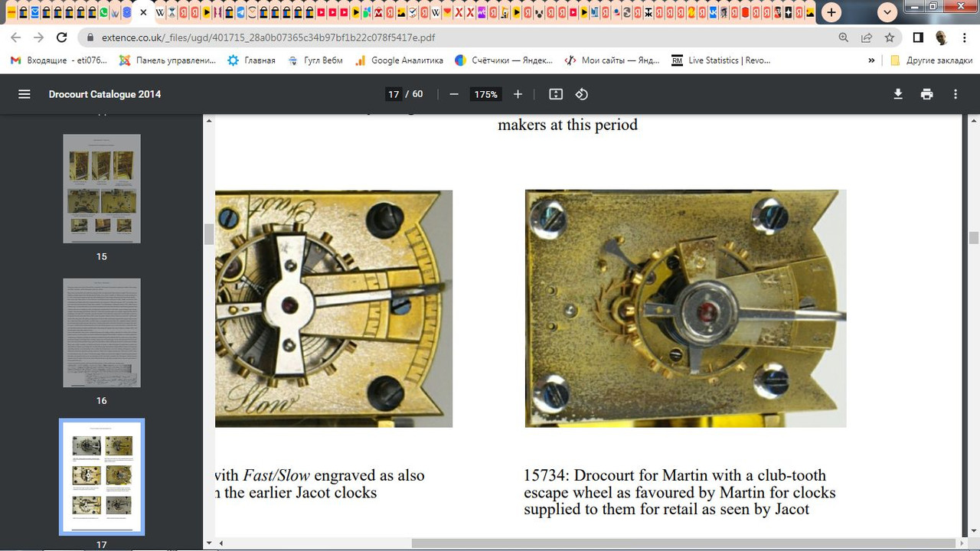Viewport: 980px width, 551px height.
Task: Zoom in the PDF with plus
Action: (518, 94)
